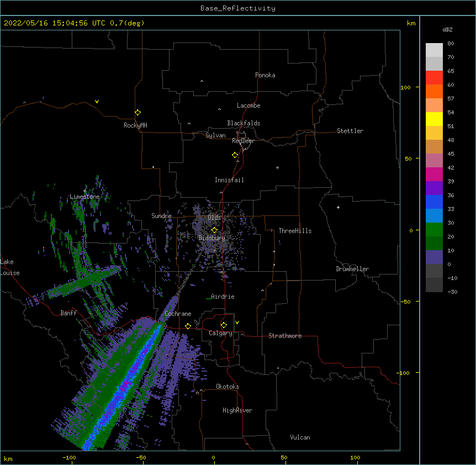Click the Cochrane city label

178,314
